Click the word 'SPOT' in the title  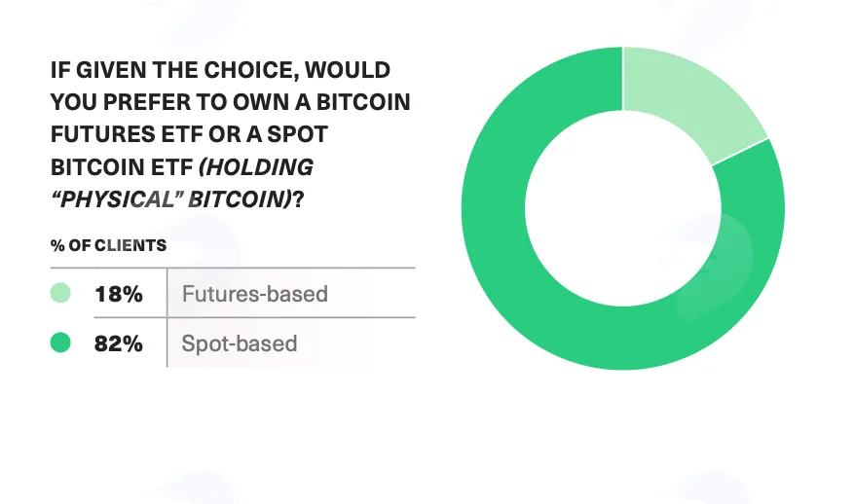297,134
